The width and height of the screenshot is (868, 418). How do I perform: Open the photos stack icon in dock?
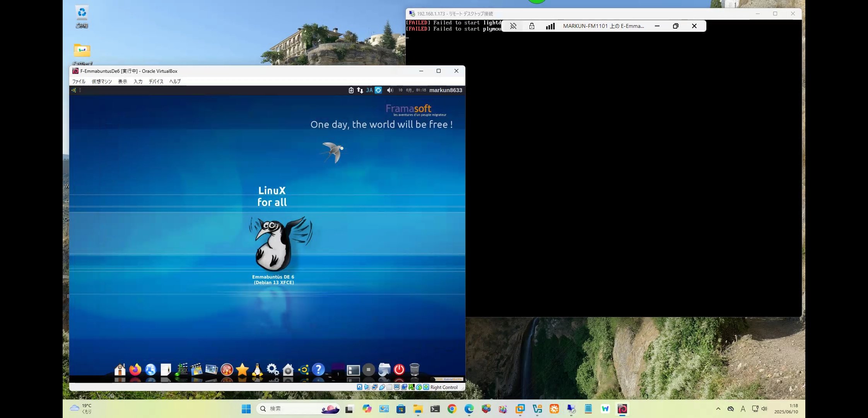(212, 370)
